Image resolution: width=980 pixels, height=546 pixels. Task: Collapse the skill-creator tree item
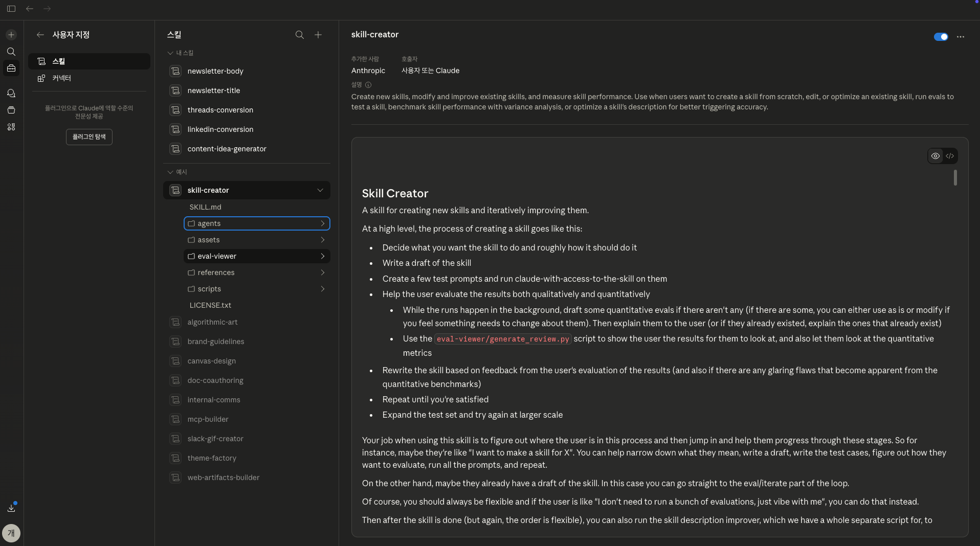pyautogui.click(x=320, y=190)
